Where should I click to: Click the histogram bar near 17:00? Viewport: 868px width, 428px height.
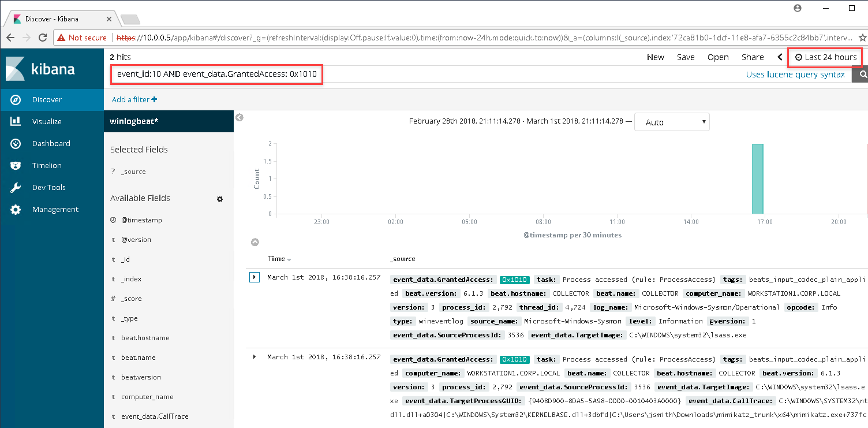click(x=757, y=179)
